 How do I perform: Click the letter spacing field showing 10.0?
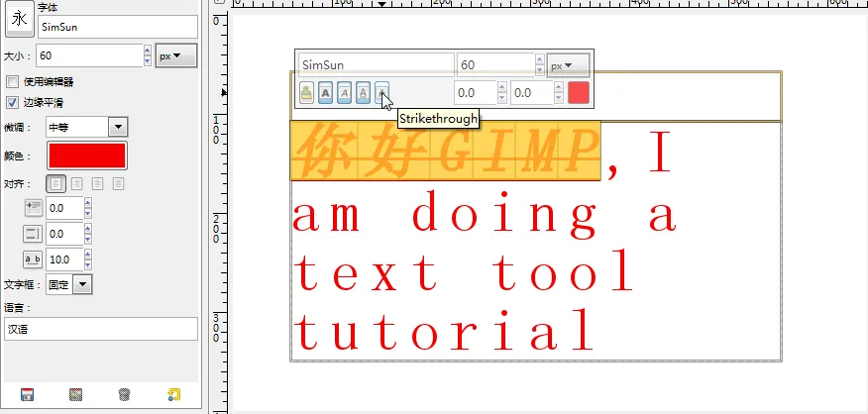(x=64, y=259)
